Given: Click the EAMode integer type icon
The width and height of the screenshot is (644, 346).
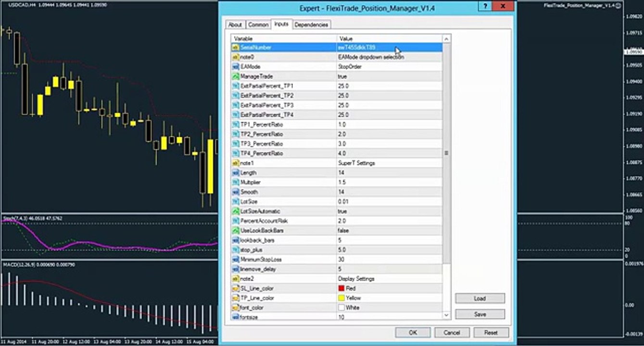Looking at the screenshot, I should point(236,67).
